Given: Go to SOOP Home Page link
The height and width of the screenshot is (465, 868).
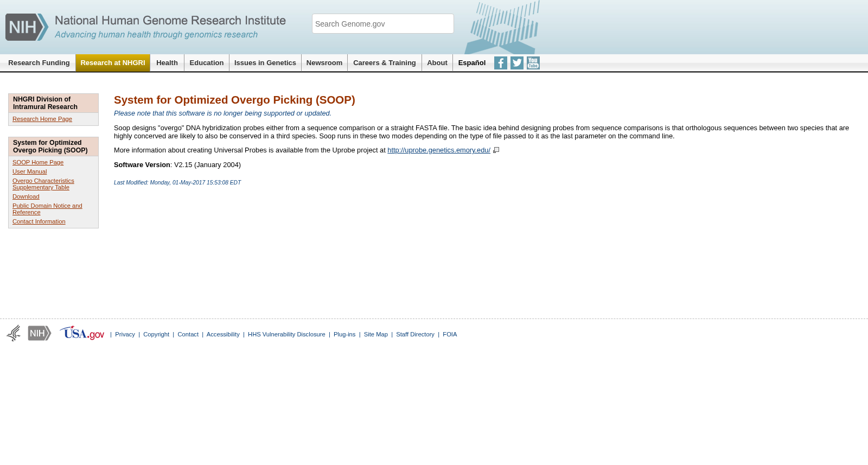Looking at the screenshot, I should 38,162.
